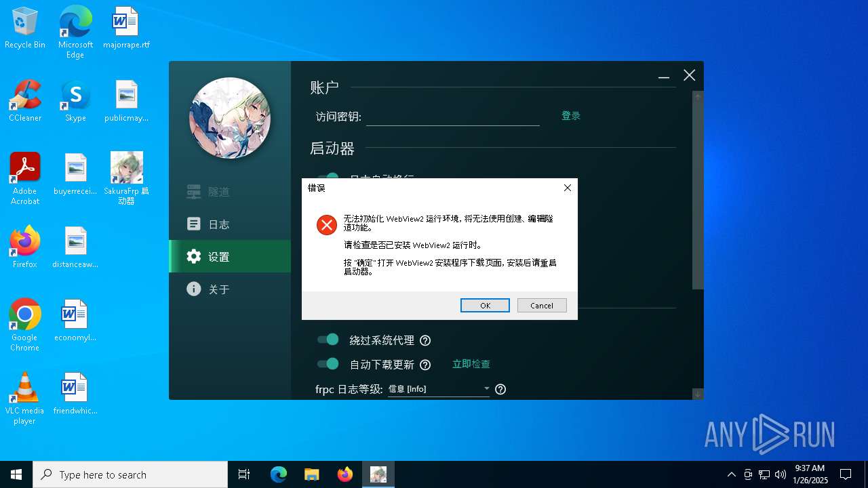Screen dimensions: 868x488
Task: Select majorrape.rtf desktop file
Action: pyautogui.click(x=126, y=28)
